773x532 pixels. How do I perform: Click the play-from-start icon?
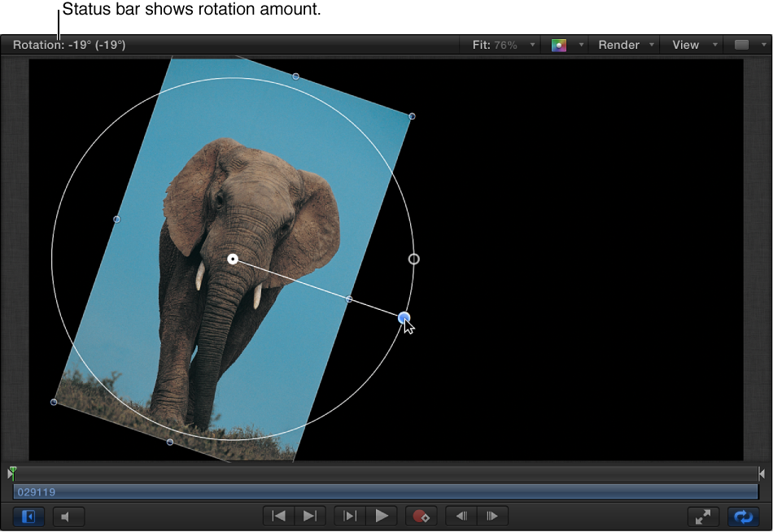[350, 516]
